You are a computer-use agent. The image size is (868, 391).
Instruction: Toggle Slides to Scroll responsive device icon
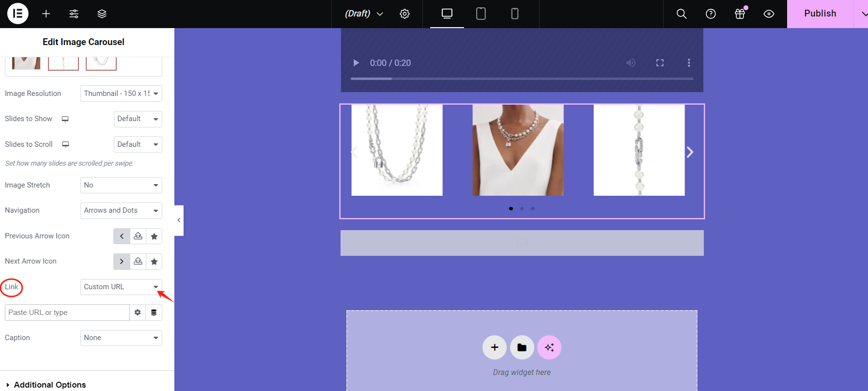coord(65,144)
